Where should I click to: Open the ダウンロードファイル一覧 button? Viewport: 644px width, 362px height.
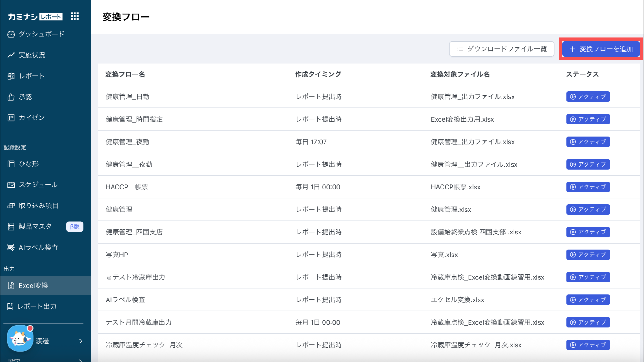click(502, 49)
